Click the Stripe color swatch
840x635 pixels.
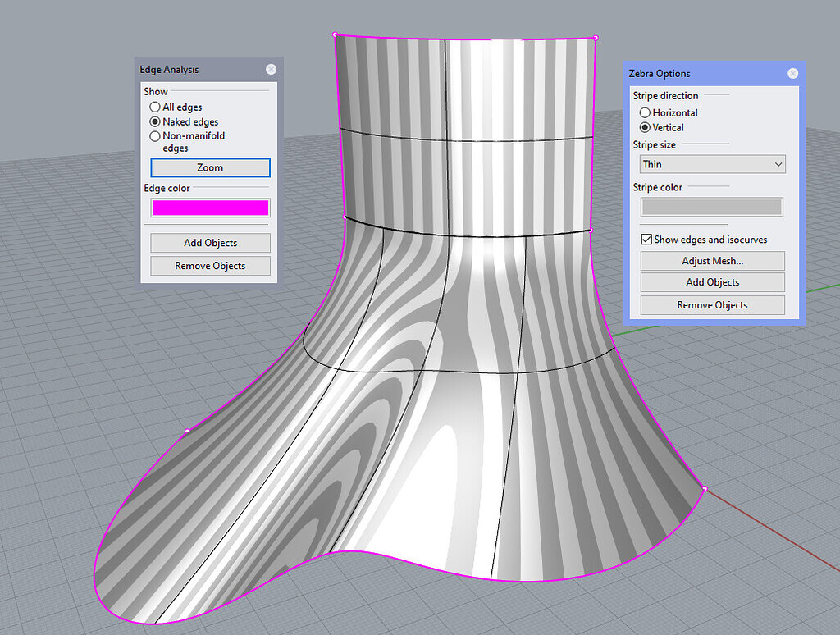710,206
